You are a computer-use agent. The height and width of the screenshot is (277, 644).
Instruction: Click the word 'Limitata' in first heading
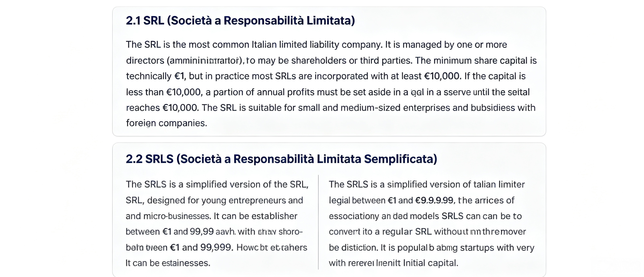point(330,21)
